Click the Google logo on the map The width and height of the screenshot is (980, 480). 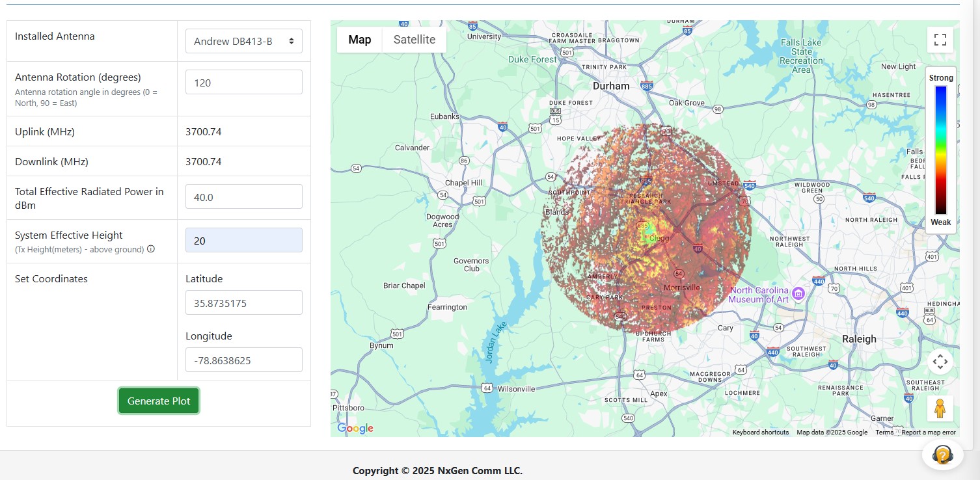click(355, 428)
